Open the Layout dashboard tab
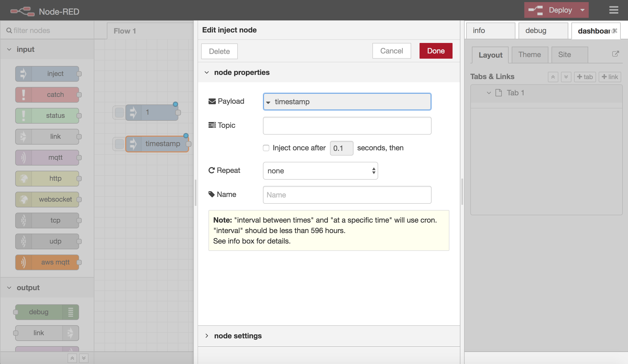The image size is (628, 364). click(x=490, y=55)
